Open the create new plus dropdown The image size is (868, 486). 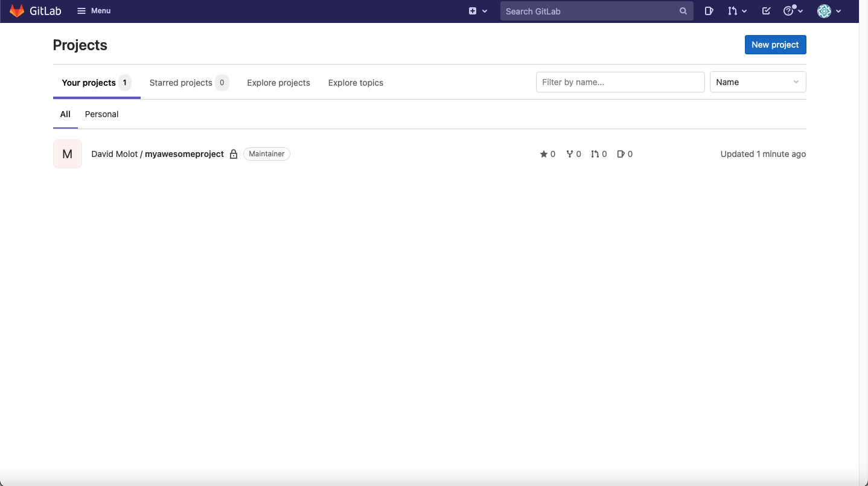tap(478, 11)
